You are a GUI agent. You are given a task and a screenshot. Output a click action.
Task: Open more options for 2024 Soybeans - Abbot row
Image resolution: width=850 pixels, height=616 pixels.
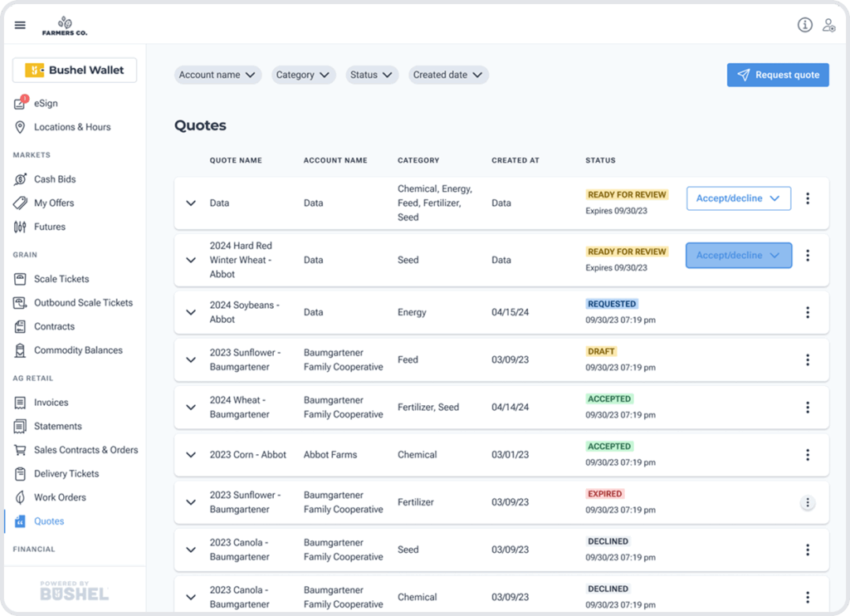click(808, 312)
